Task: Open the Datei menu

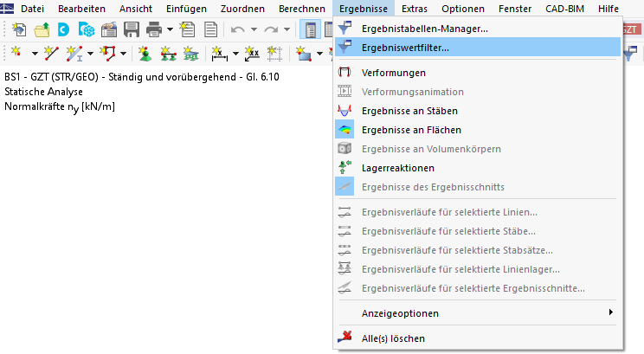Action: (x=32, y=9)
